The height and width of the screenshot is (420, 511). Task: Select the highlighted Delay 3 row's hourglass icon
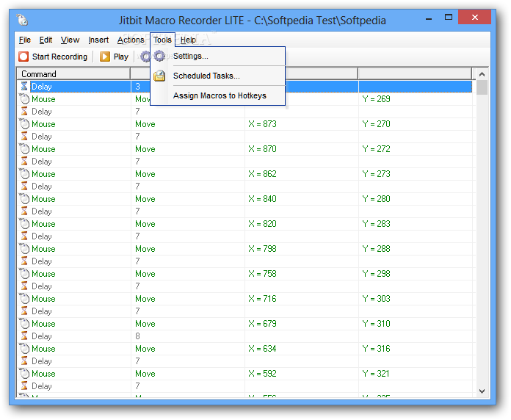click(24, 87)
